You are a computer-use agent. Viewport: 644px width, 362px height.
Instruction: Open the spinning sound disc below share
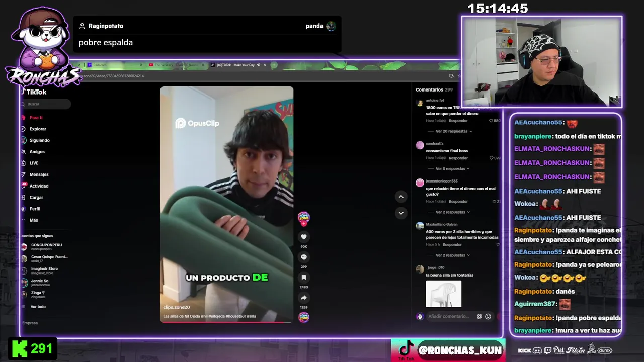point(304,317)
